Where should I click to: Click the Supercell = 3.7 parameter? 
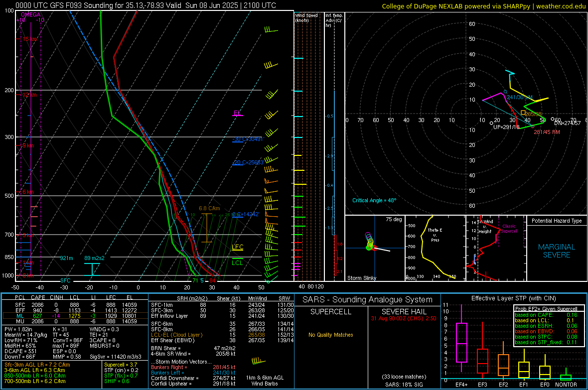coord(121,365)
